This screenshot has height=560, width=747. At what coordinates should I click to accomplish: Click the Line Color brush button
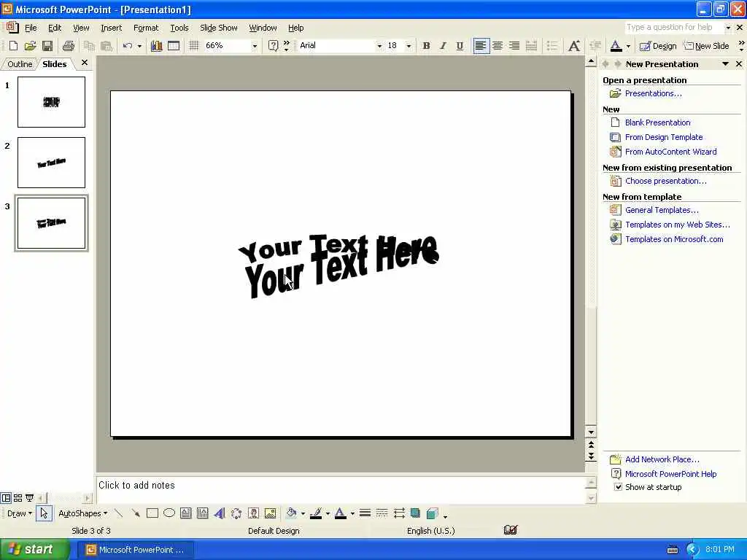click(316, 513)
